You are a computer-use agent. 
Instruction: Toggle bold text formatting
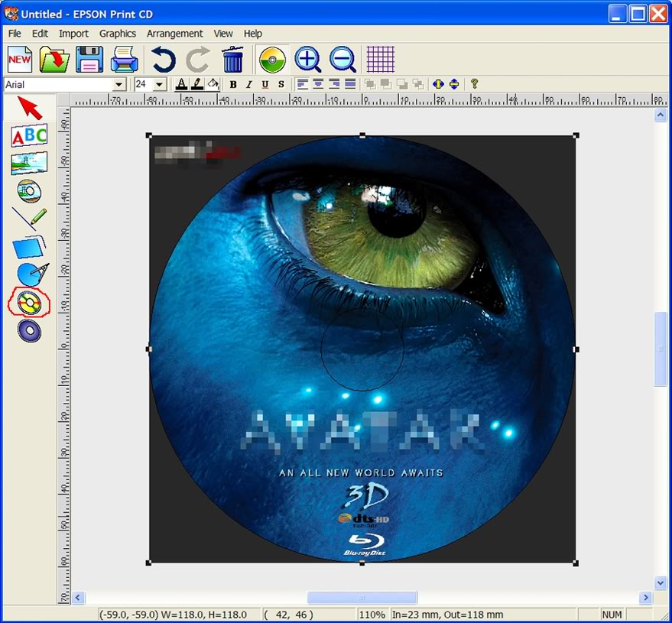click(233, 84)
